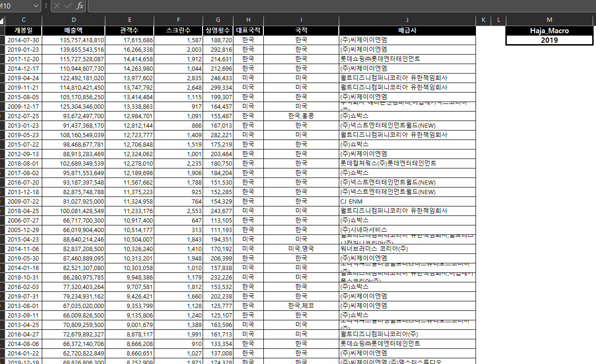596x364 pixels.
Task: Select column G header
Action: click(218, 20)
